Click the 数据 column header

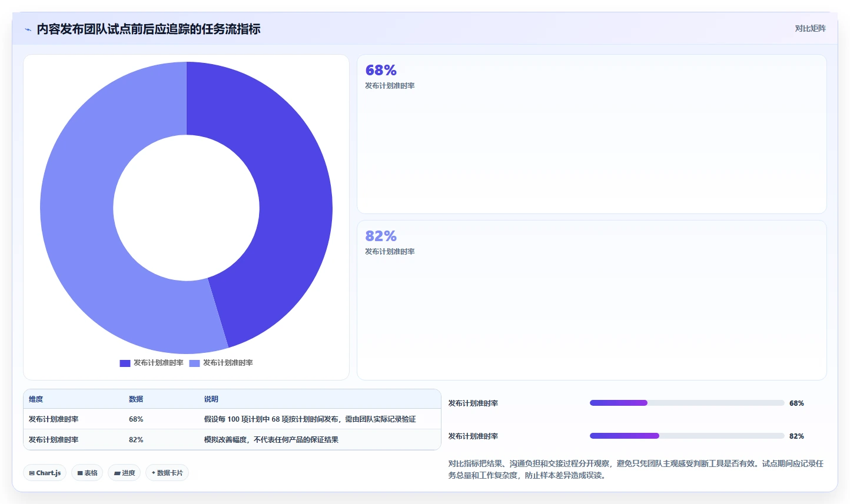tap(136, 399)
